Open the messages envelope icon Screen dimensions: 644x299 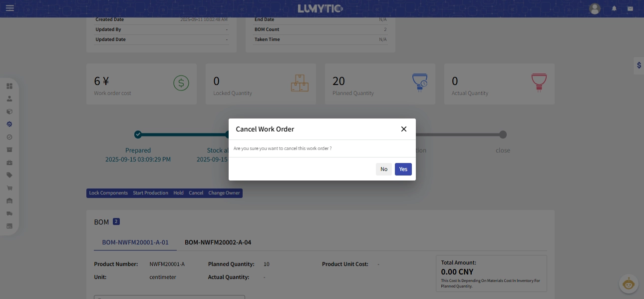[x=630, y=8]
